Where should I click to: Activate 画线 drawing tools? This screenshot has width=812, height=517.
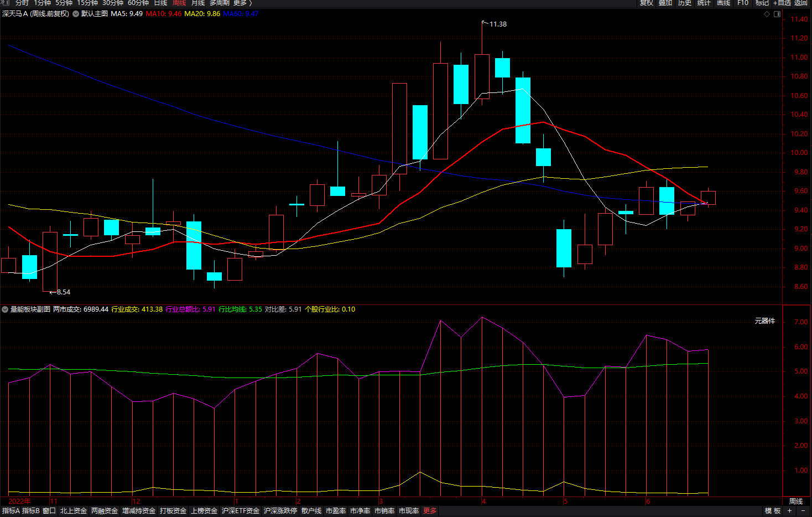pyautogui.click(x=723, y=3)
